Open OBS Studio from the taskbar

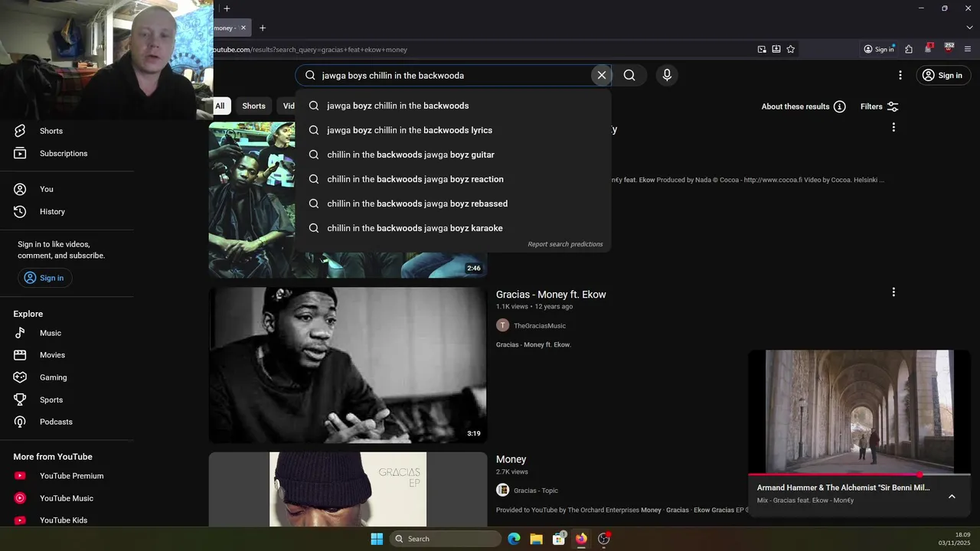click(604, 539)
